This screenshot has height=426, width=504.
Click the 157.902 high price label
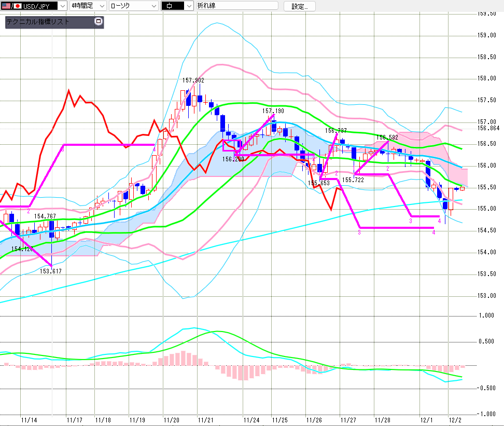tap(193, 80)
